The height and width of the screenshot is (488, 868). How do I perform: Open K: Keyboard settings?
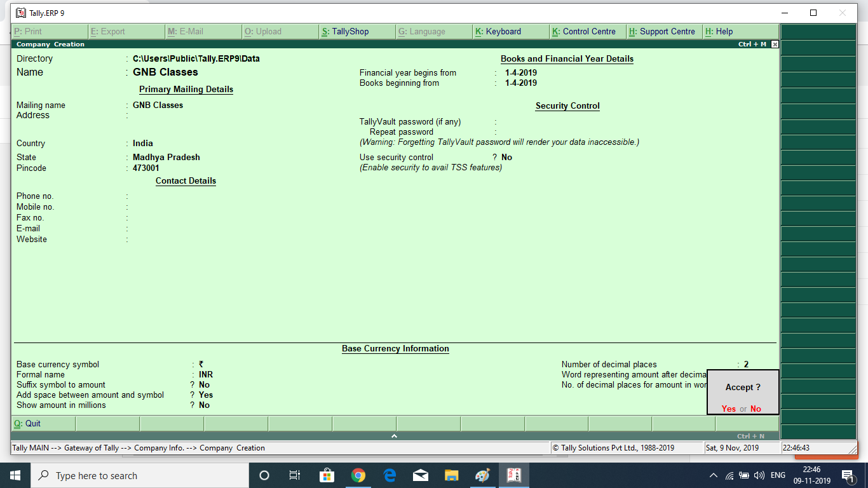[511, 31]
